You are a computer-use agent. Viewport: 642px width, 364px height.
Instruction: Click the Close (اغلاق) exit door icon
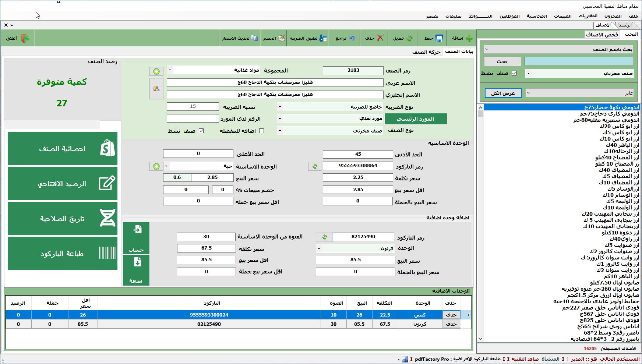click(25, 38)
